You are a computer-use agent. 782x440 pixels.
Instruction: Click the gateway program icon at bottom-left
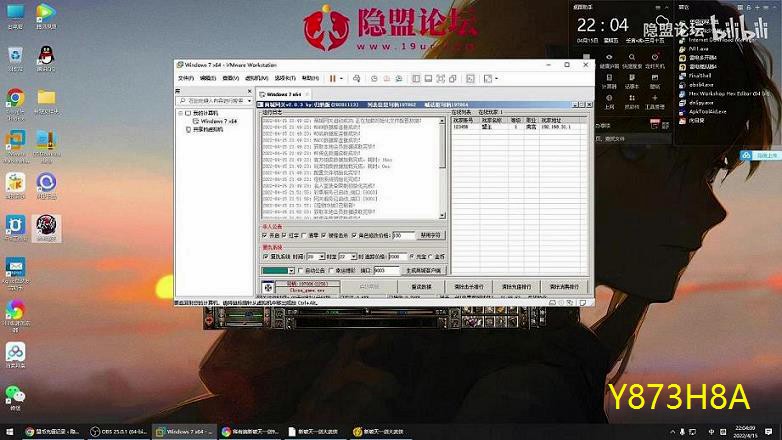[268, 287]
